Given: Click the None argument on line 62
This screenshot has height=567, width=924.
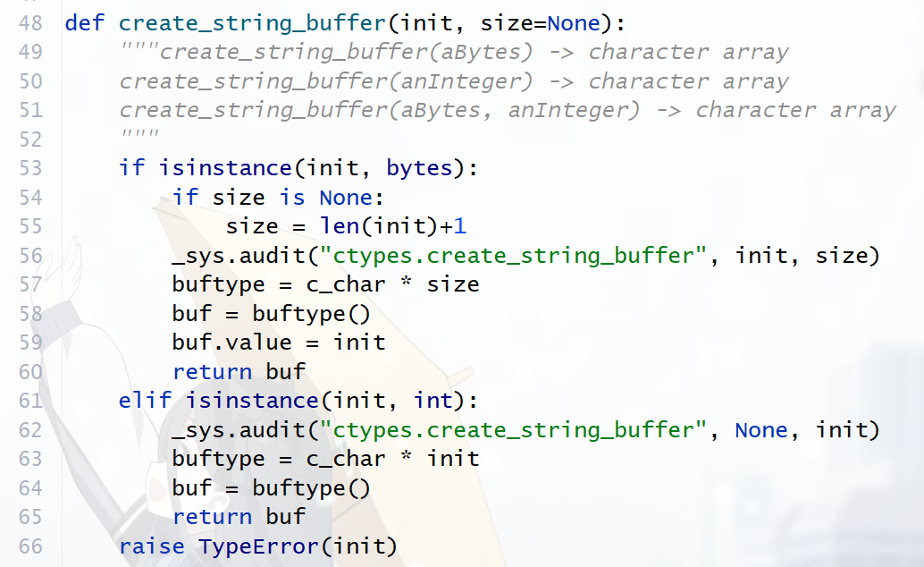Looking at the screenshot, I should coord(760,429).
